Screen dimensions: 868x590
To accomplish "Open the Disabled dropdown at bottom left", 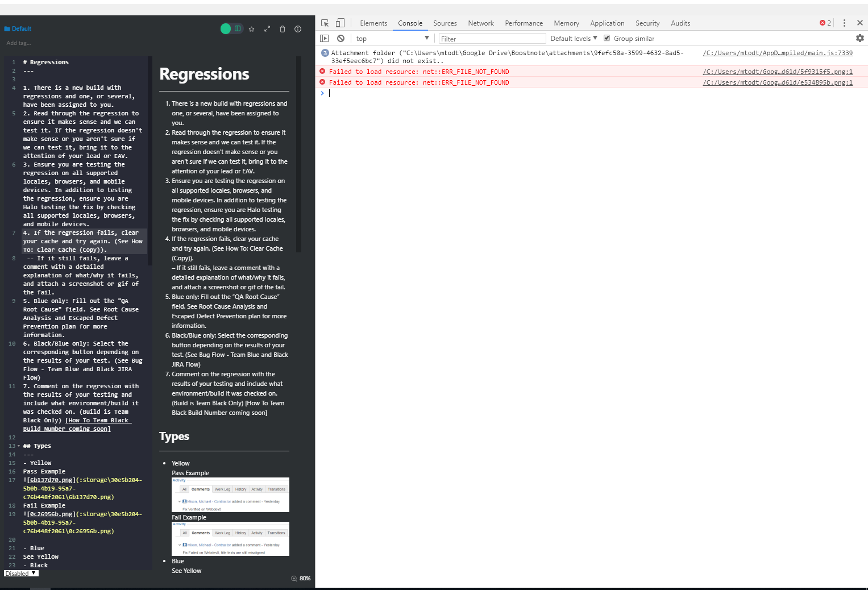I will point(20,573).
